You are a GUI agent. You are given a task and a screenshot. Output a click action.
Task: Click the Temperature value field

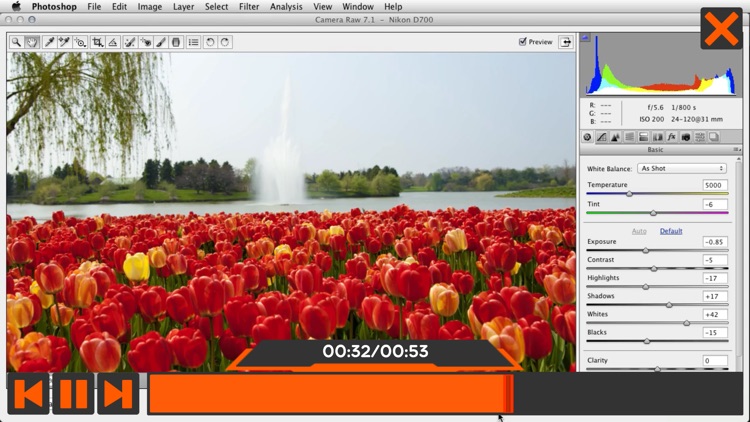[715, 185]
